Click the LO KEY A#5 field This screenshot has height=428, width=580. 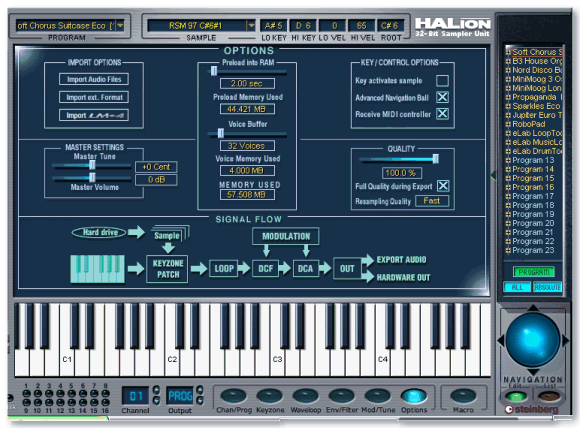coord(273,26)
